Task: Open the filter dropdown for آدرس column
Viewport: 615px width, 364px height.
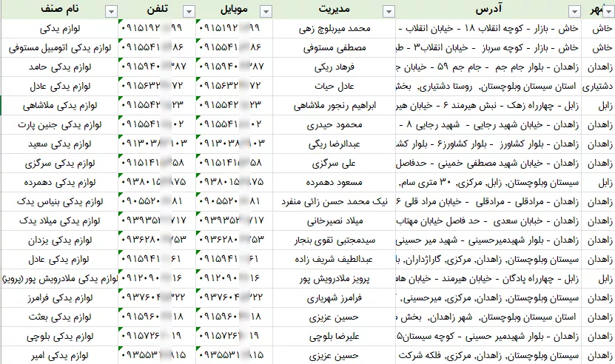Action: coord(574,11)
